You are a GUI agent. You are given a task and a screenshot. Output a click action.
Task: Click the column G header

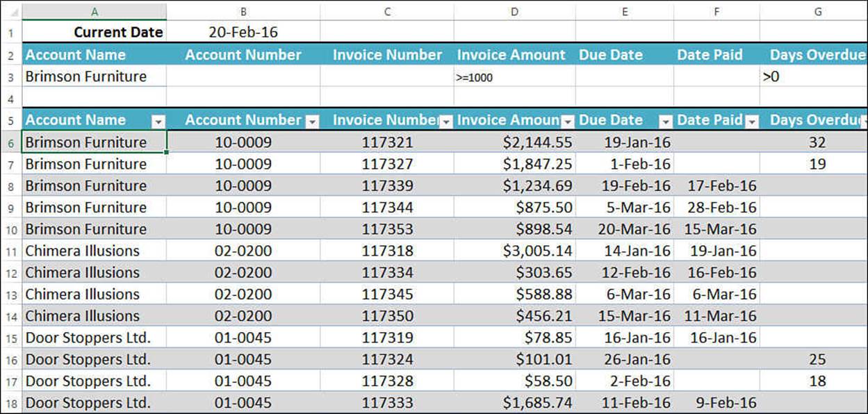[817, 12]
